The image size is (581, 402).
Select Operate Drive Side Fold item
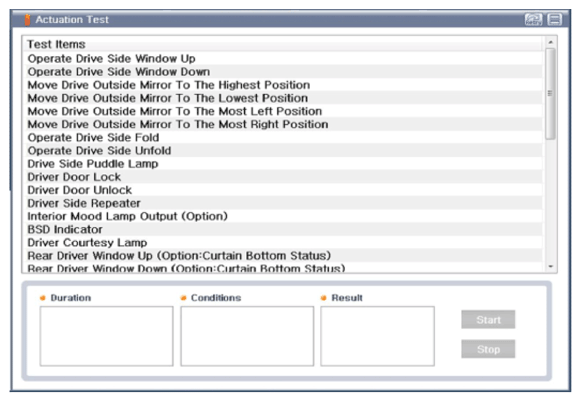[284, 137]
